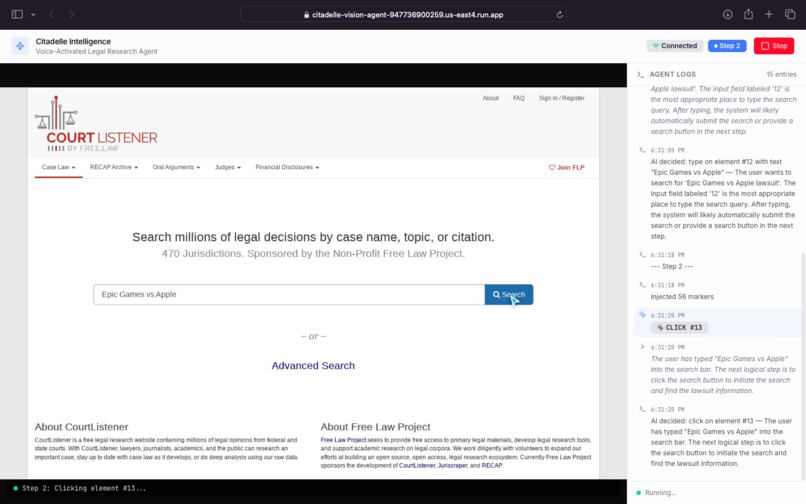Click the 'Injected 56 markers' log entry

tap(682, 297)
